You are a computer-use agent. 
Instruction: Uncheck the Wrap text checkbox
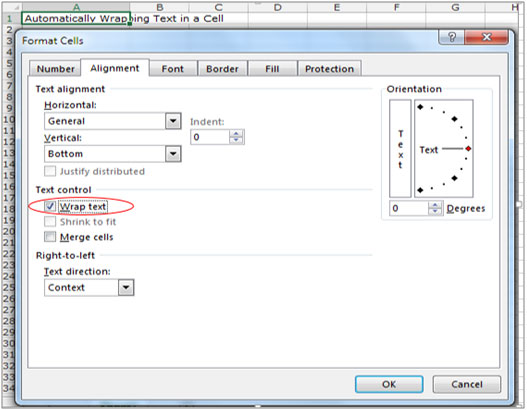click(50, 206)
